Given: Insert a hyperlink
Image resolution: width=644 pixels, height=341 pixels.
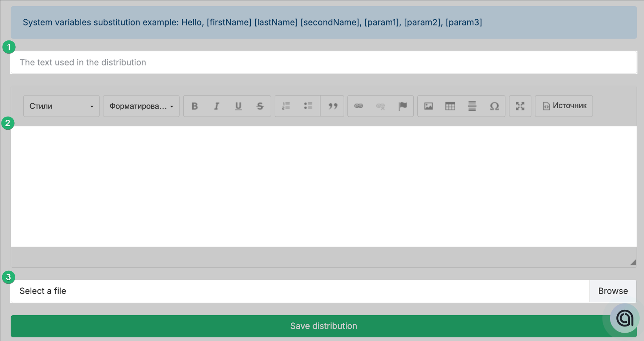Looking at the screenshot, I should click(x=359, y=106).
